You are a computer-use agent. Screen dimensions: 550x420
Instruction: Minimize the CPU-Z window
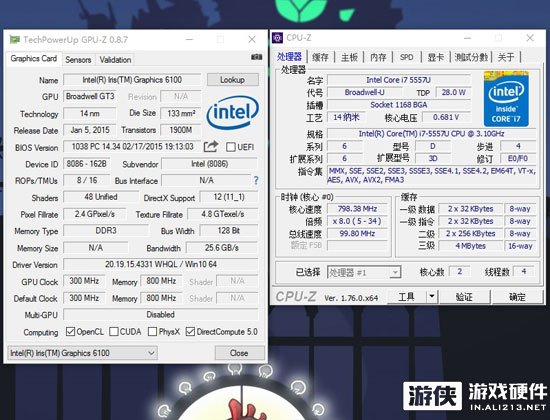(467, 38)
